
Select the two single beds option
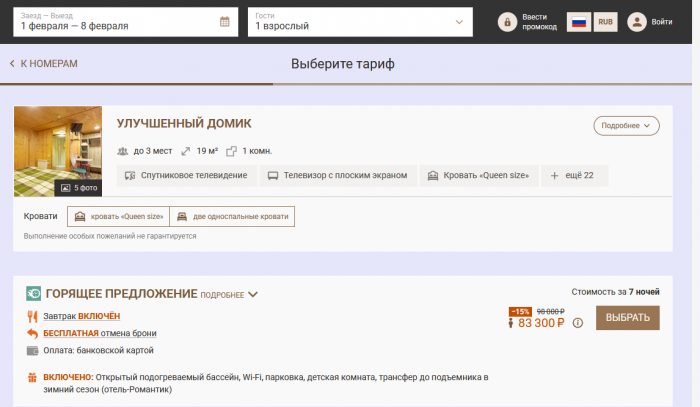click(x=232, y=217)
